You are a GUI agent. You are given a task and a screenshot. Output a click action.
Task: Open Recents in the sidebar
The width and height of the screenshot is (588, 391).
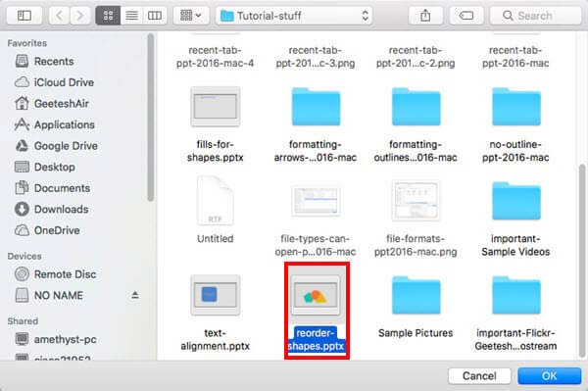coord(54,61)
